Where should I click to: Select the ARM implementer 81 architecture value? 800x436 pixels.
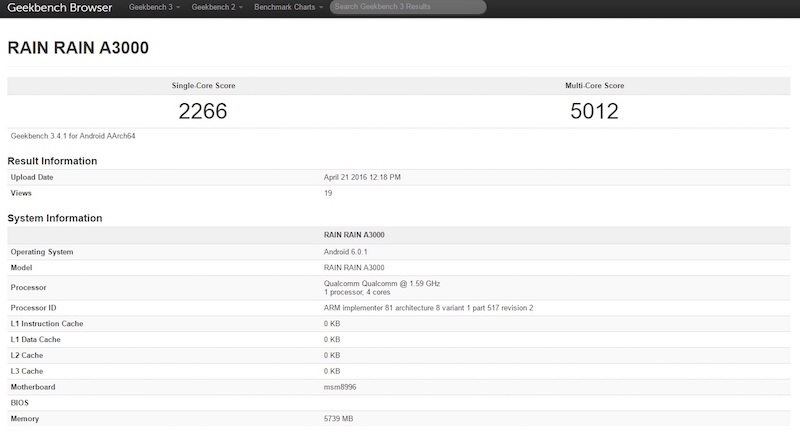[x=429, y=308]
